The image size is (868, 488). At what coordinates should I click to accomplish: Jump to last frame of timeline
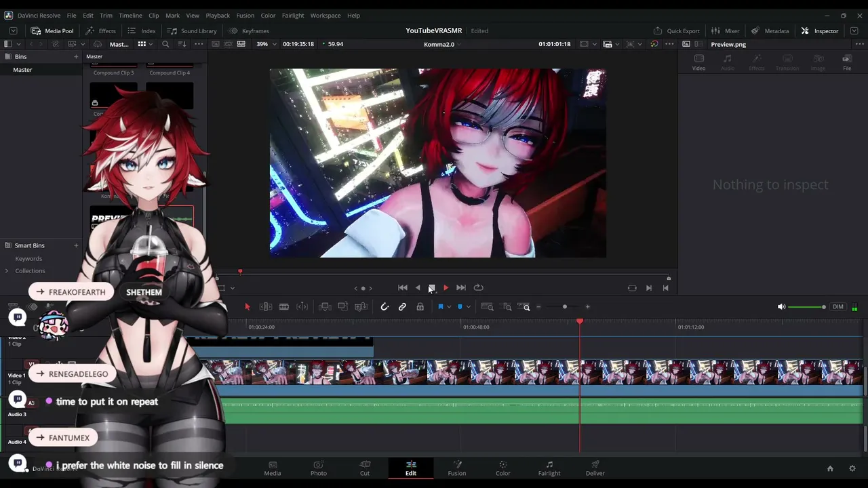tap(461, 288)
